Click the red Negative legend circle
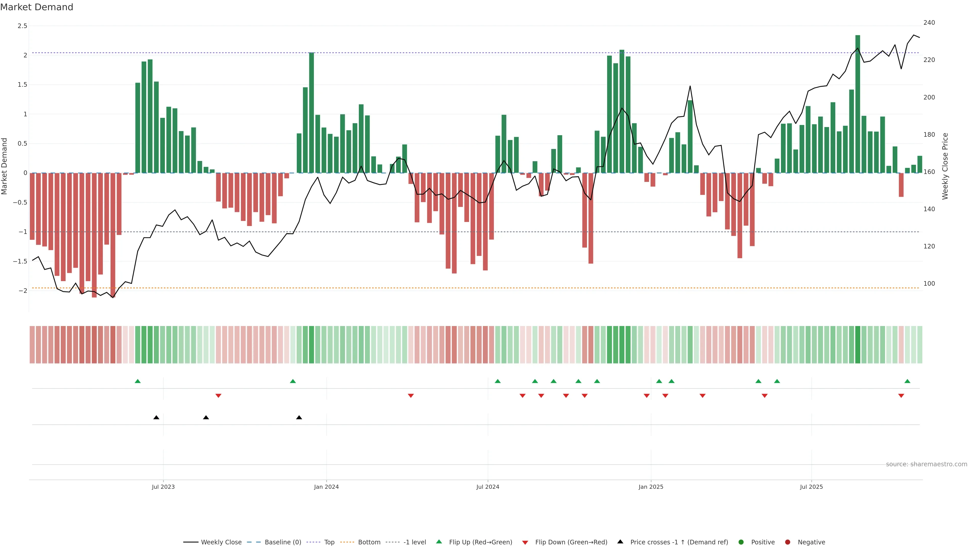The image size is (980, 551). click(788, 542)
